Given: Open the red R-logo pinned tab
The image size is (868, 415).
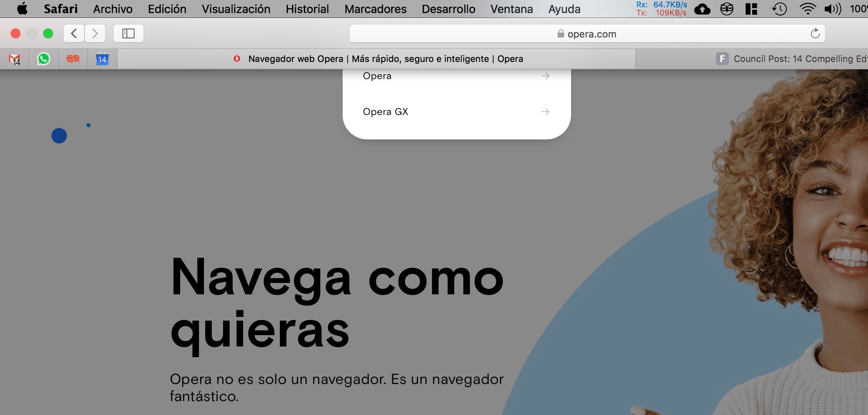Looking at the screenshot, I should [72, 59].
